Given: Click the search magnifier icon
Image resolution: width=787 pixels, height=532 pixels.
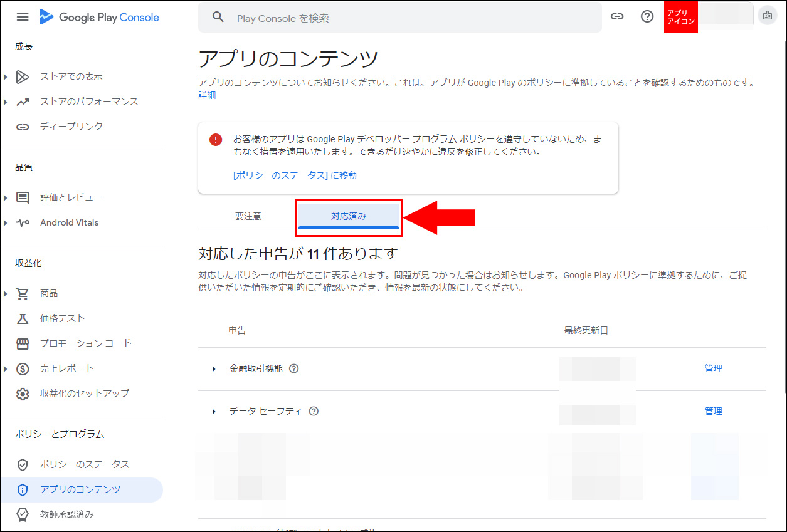Looking at the screenshot, I should click(x=218, y=18).
